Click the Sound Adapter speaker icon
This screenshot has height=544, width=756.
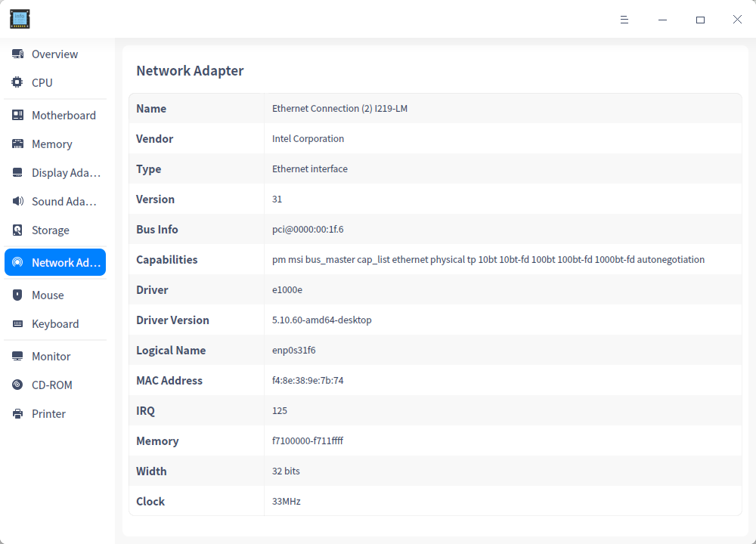tap(17, 201)
